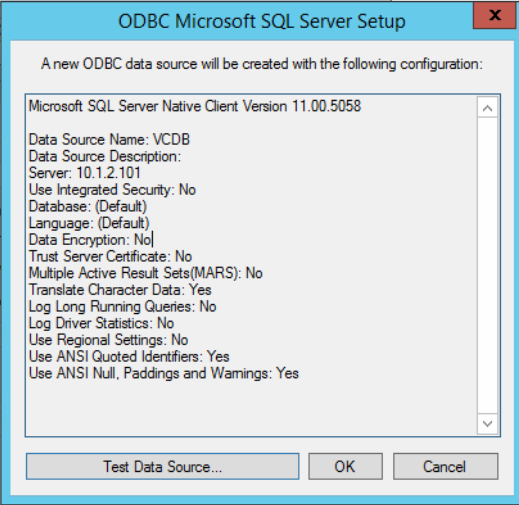The height and width of the screenshot is (505, 519).
Task: Click the Log Long Running Queries line
Action: (122, 306)
